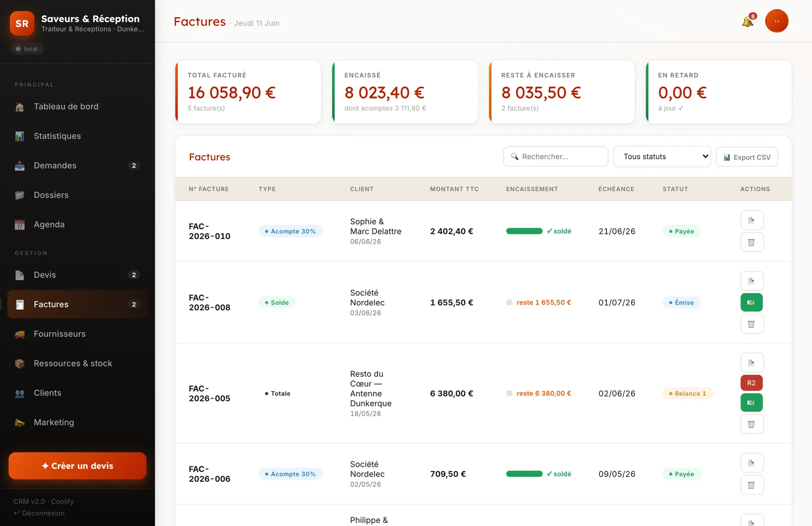This screenshot has height=526, width=812.
Task: Click the Ressources & stock box icon
Action: click(20, 363)
